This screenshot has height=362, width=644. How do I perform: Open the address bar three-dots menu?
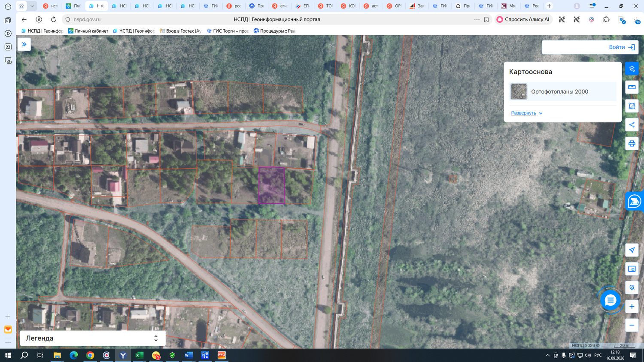(477, 19)
